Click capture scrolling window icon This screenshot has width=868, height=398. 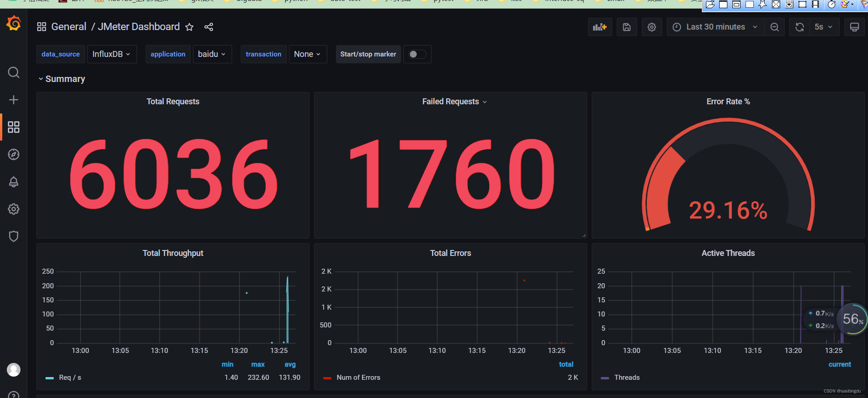(x=789, y=5)
